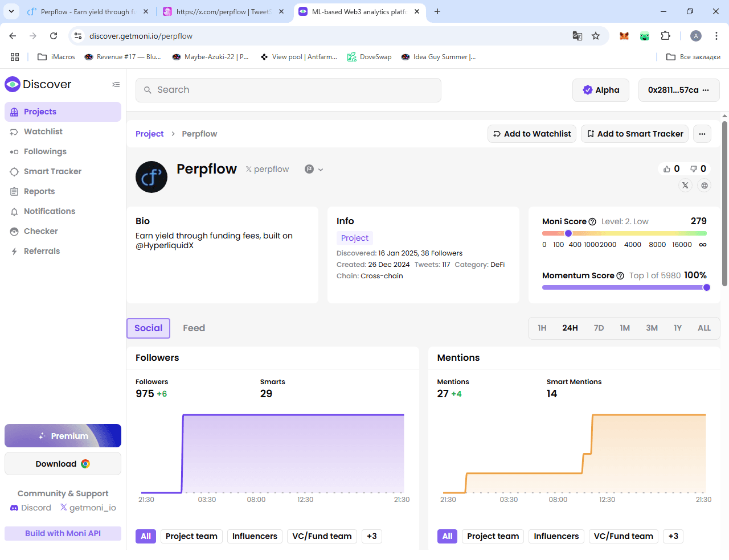
Task: Collapse the Discover sidebar menu icon
Action: coord(116,85)
